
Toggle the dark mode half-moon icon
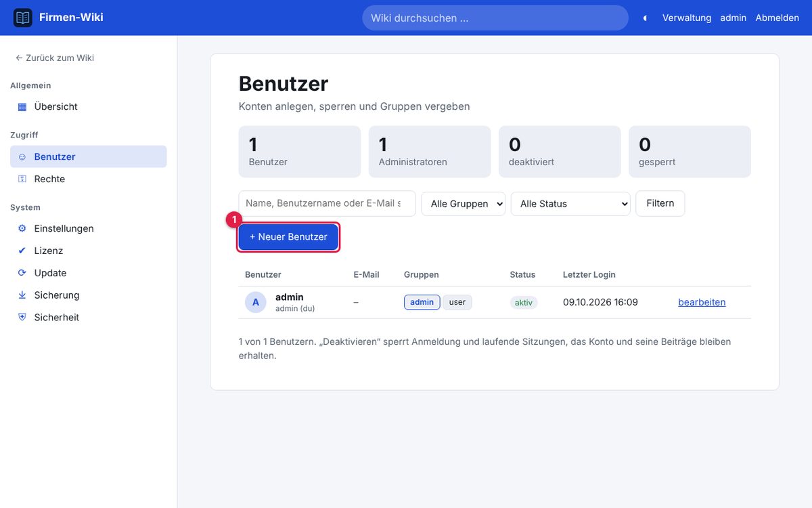coord(645,18)
